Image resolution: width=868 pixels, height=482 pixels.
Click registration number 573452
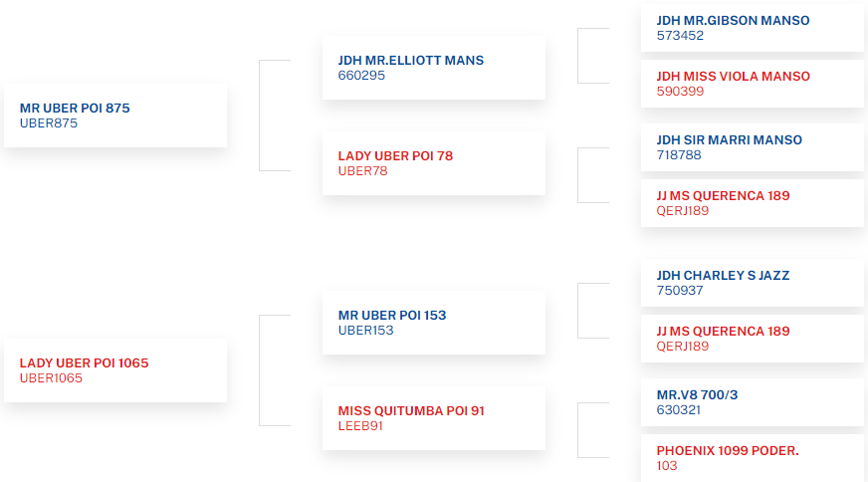pyautogui.click(x=680, y=36)
